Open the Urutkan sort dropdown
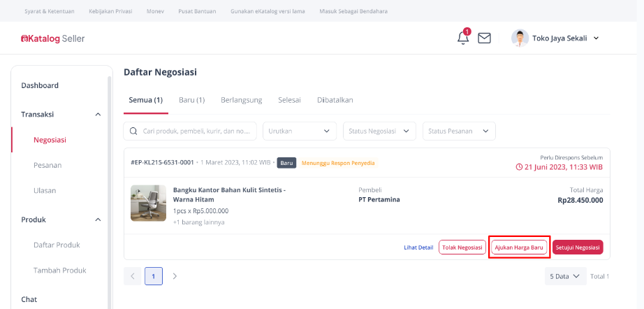 300,131
